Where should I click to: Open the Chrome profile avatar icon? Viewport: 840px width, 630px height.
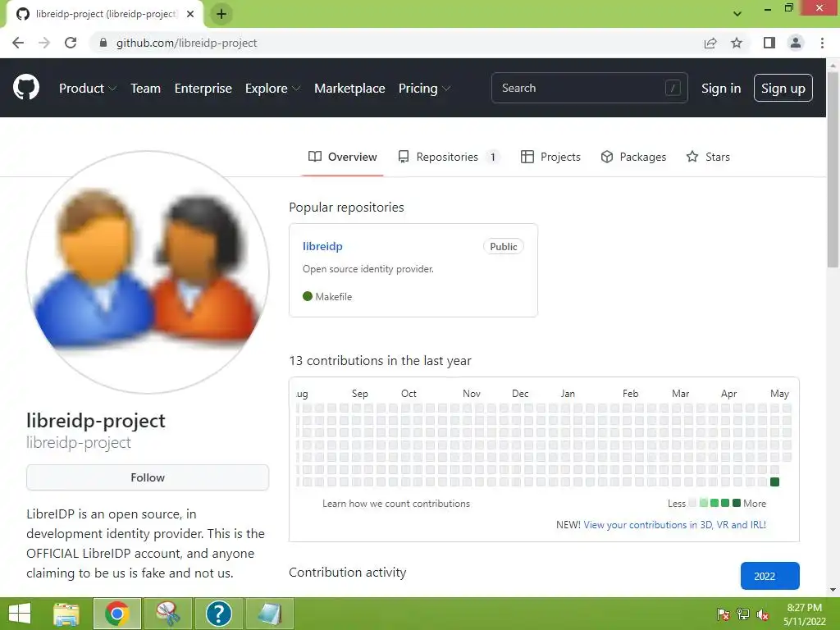coord(796,43)
